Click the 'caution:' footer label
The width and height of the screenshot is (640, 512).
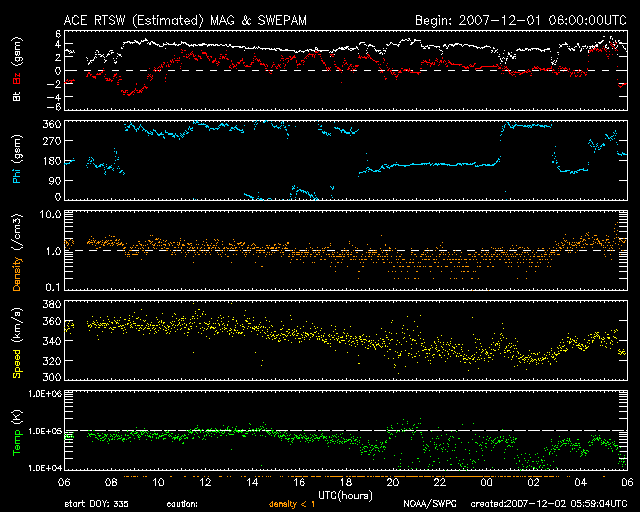(x=182, y=504)
